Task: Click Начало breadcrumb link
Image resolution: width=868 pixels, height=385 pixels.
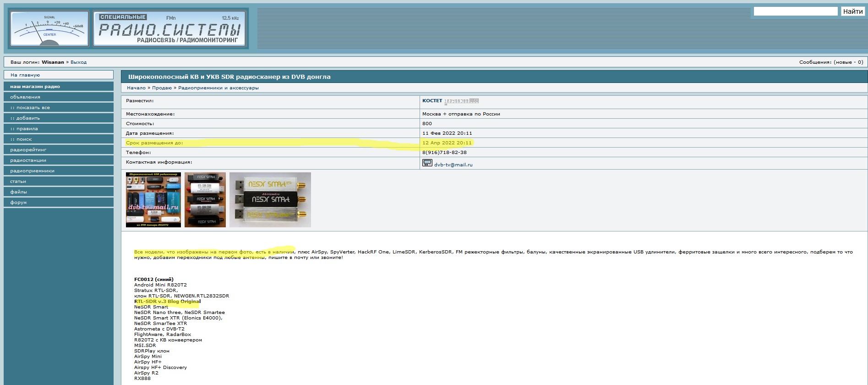Action: tap(136, 88)
